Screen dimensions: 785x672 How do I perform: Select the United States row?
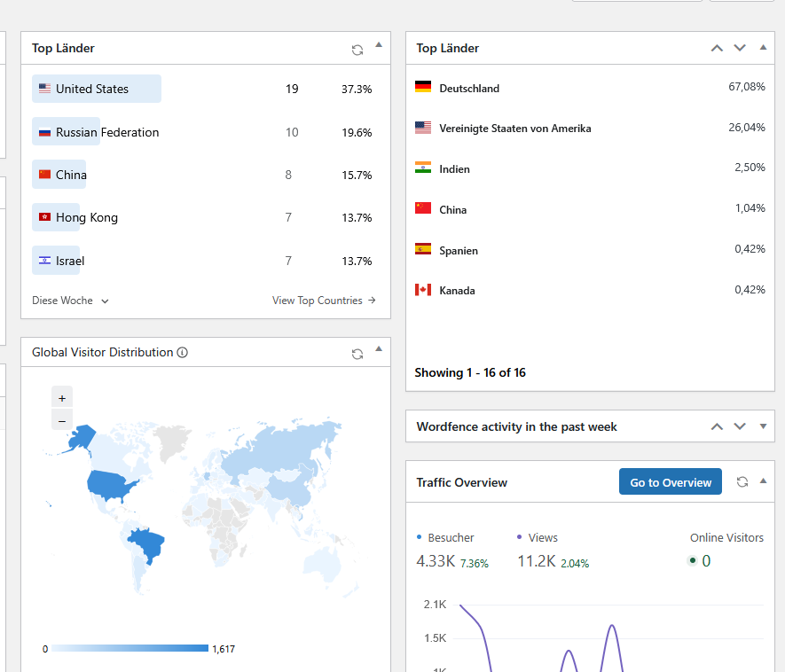pyautogui.click(x=205, y=89)
